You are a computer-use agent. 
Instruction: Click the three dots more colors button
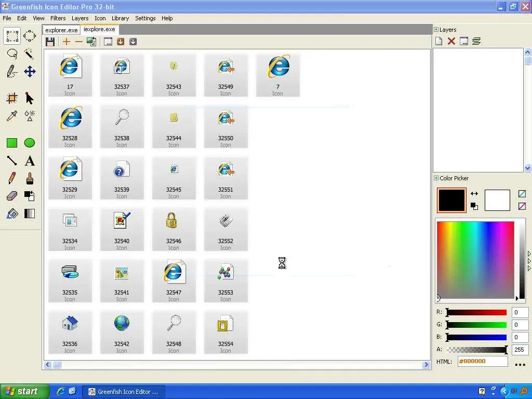pos(520,364)
